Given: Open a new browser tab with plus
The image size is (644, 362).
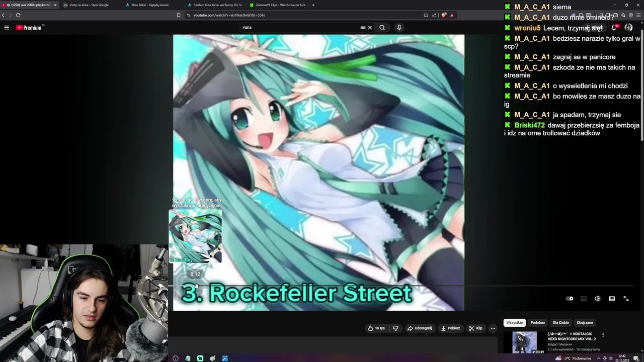Looking at the screenshot, I should pyautogui.click(x=313, y=5).
